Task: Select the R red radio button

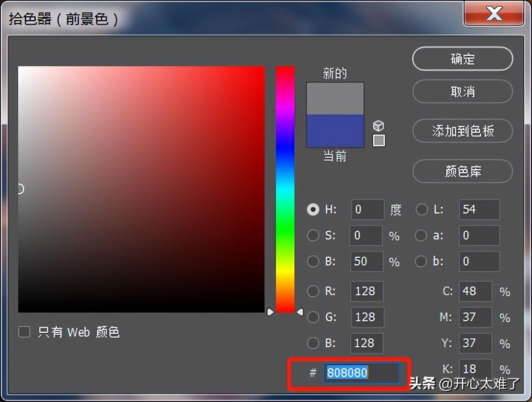Action: [313, 291]
